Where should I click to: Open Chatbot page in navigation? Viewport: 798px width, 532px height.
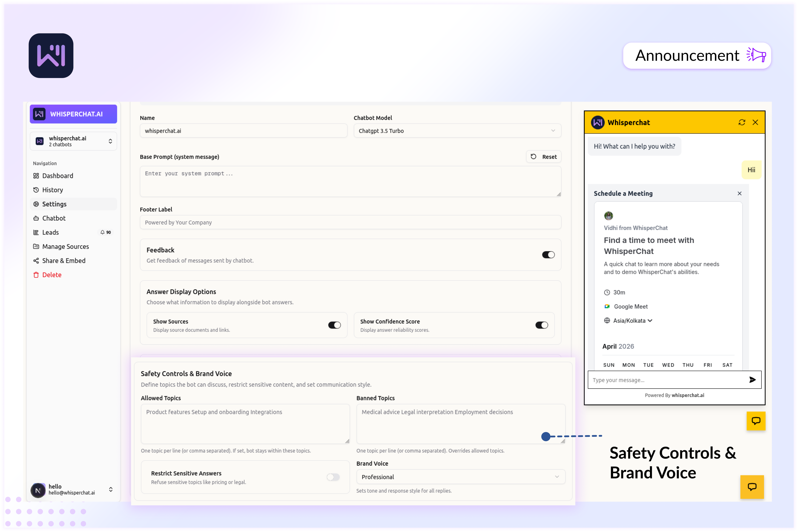73,218
